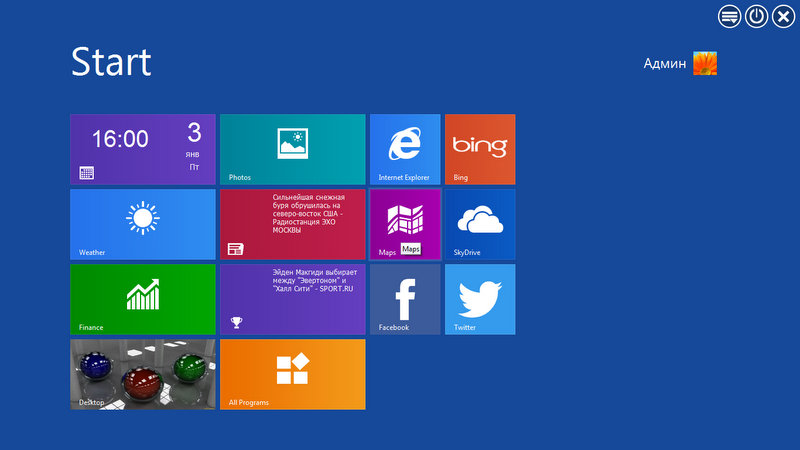Click the flower user avatar picture
The width and height of the screenshot is (800, 450).
[x=705, y=63]
